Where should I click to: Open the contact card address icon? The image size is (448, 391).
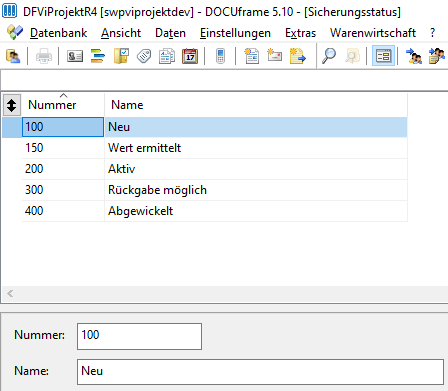[x=75, y=56]
